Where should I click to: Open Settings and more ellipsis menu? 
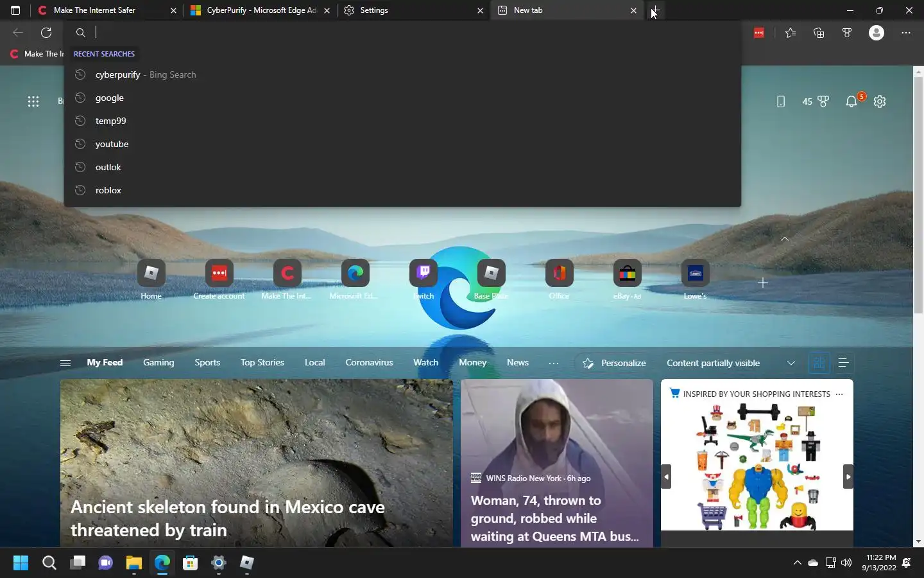pyautogui.click(x=906, y=33)
